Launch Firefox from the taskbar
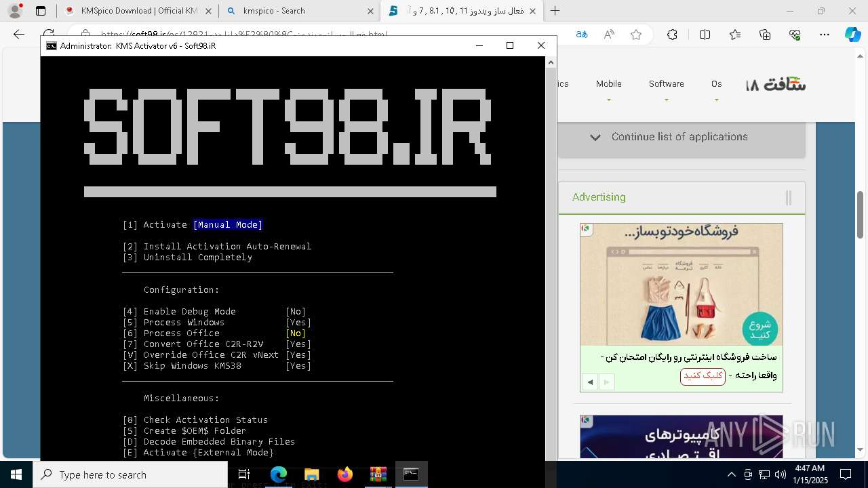Viewport: 868px width, 488px height. click(344, 474)
